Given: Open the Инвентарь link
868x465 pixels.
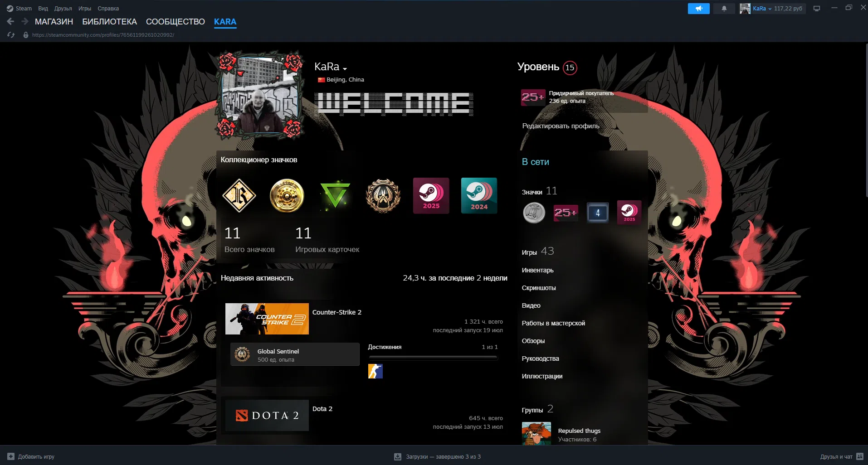Looking at the screenshot, I should 538,270.
